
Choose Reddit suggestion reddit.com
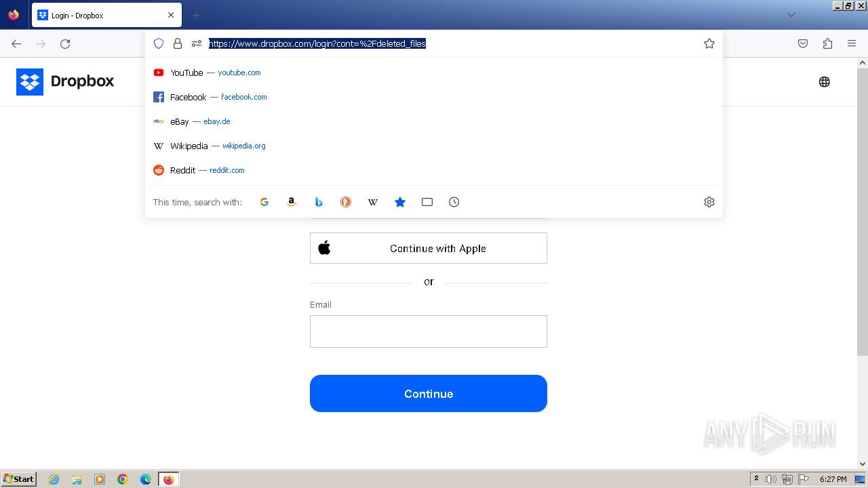(x=434, y=170)
